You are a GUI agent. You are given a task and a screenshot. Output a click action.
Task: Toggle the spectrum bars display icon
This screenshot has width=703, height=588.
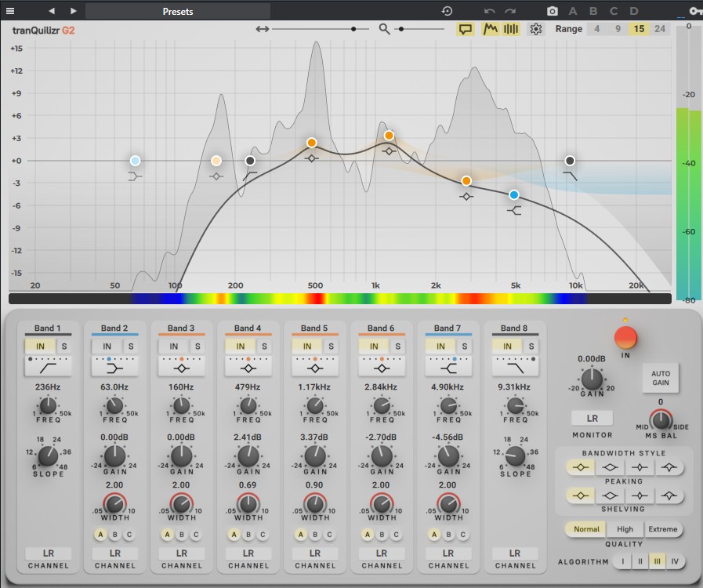point(511,29)
